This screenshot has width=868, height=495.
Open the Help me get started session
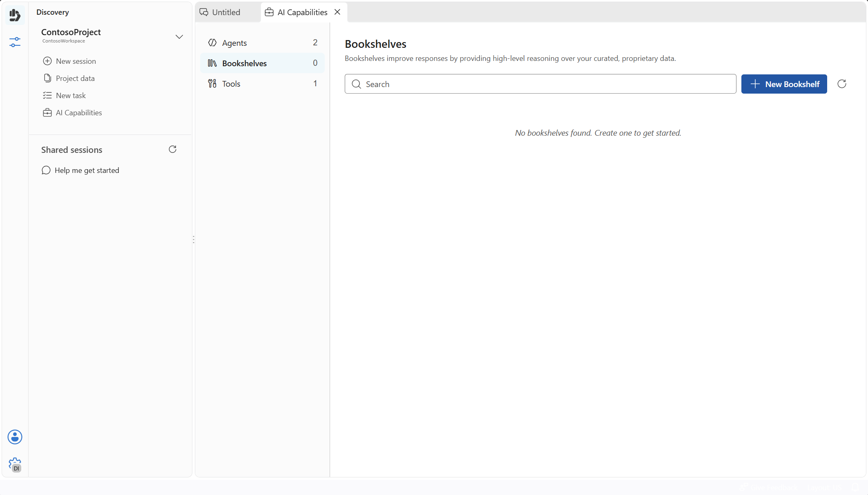point(80,170)
